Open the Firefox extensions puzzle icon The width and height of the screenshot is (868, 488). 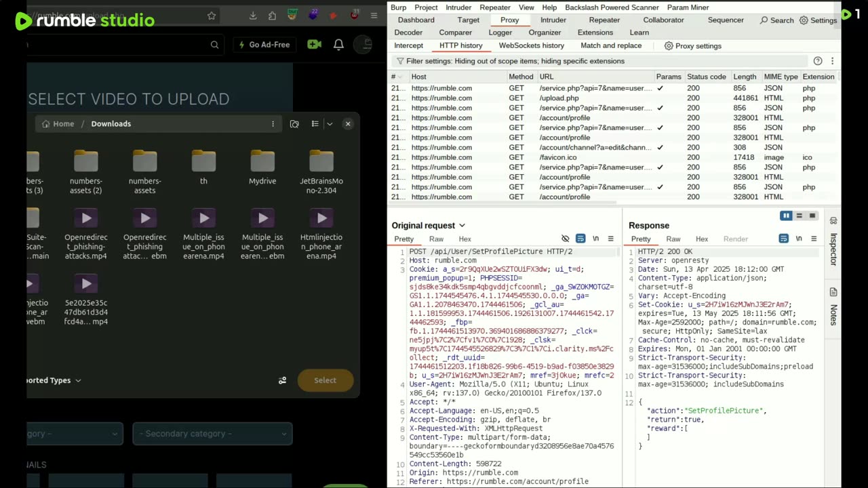(x=272, y=16)
